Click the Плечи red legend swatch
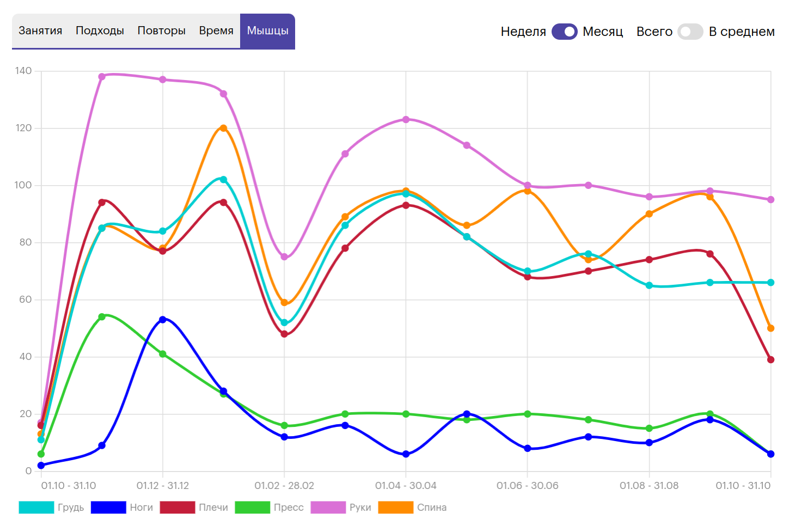The height and width of the screenshot is (532, 789). [178, 507]
